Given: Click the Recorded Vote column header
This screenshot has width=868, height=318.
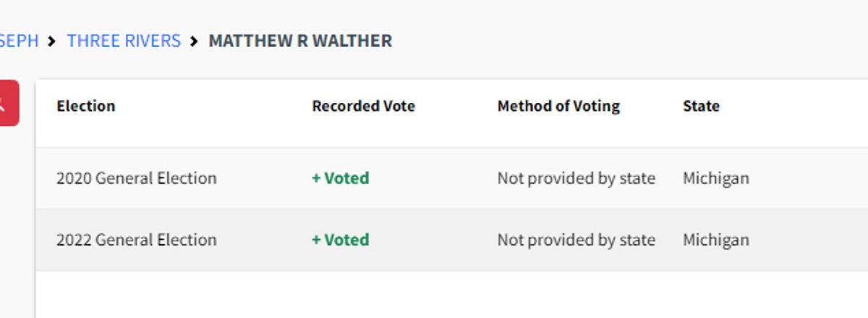Looking at the screenshot, I should pyautogui.click(x=363, y=106).
